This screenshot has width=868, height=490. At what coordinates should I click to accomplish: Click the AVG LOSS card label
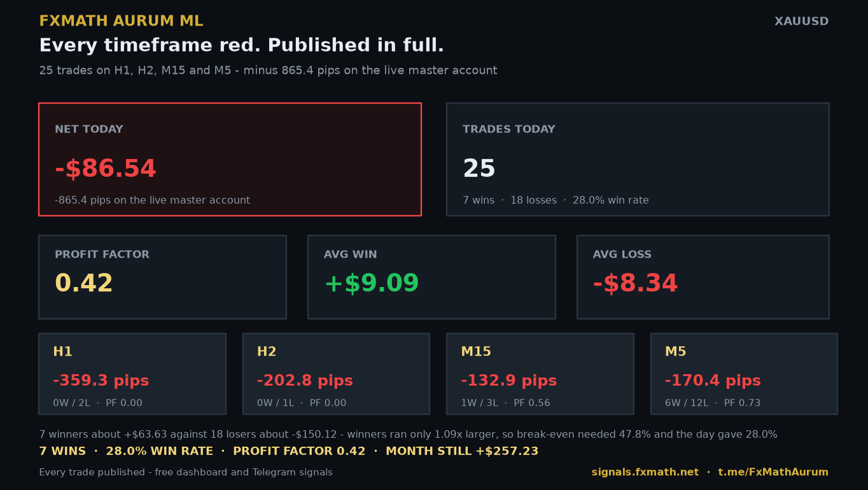pos(622,255)
